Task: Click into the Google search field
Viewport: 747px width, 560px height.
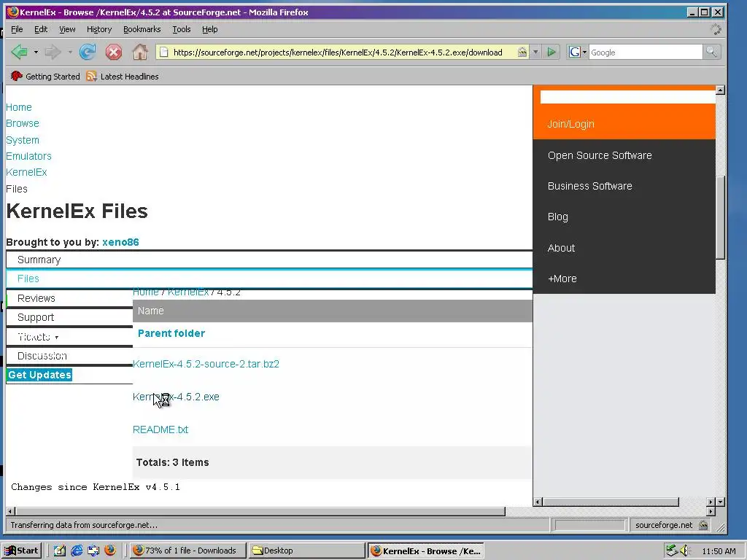Action: pos(645,52)
